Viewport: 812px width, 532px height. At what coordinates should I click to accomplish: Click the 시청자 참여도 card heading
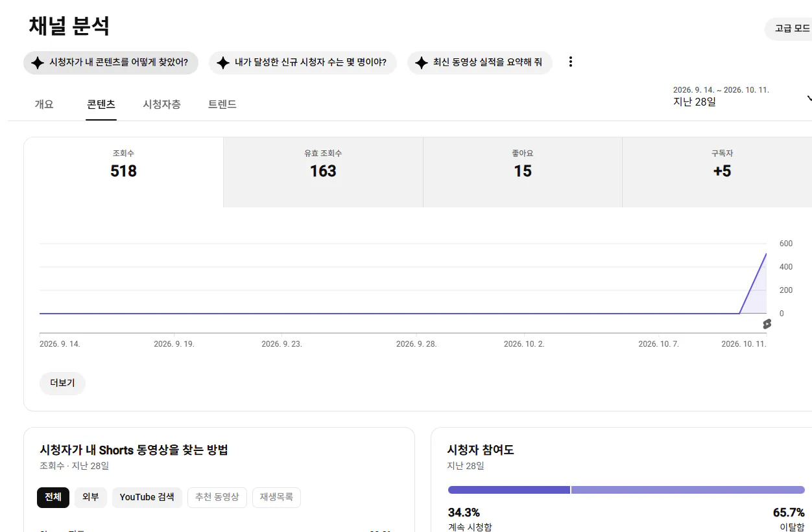click(481, 450)
